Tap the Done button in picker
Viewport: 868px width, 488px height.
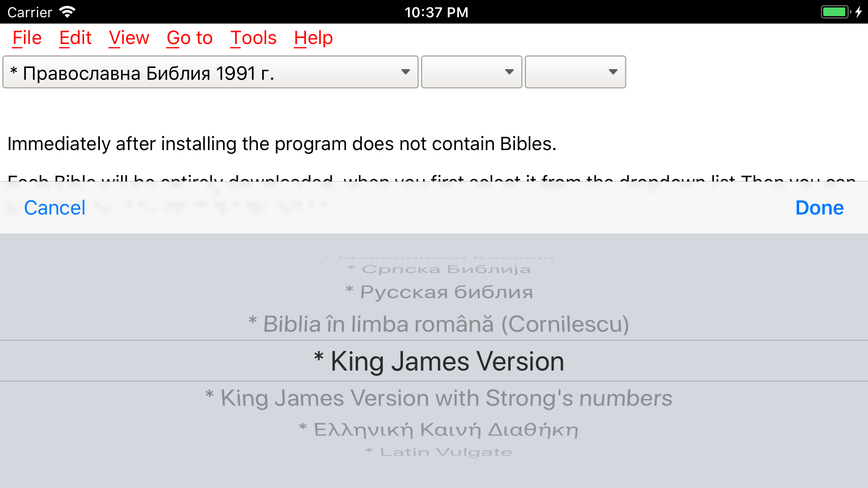(819, 208)
